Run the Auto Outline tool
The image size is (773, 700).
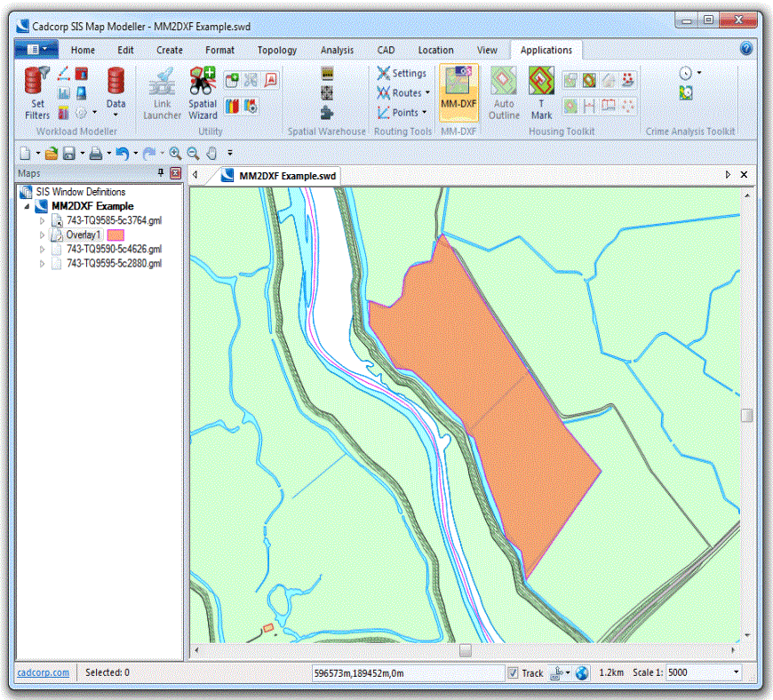(x=504, y=93)
